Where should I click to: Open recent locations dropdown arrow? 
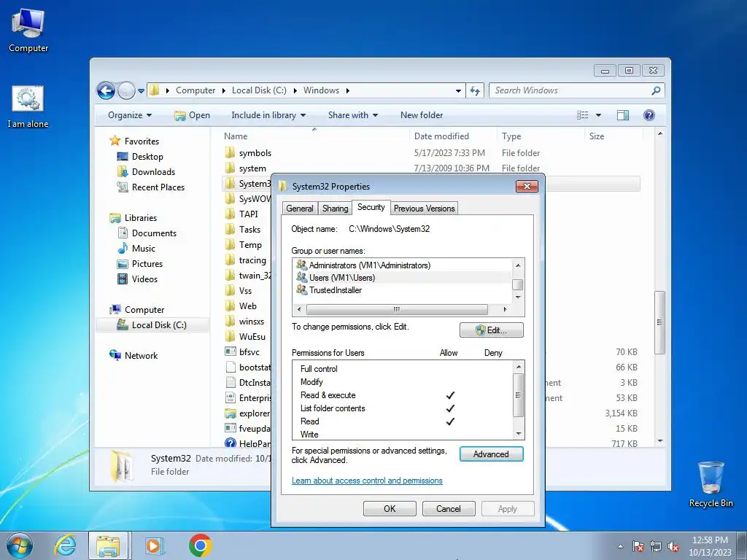(x=141, y=90)
